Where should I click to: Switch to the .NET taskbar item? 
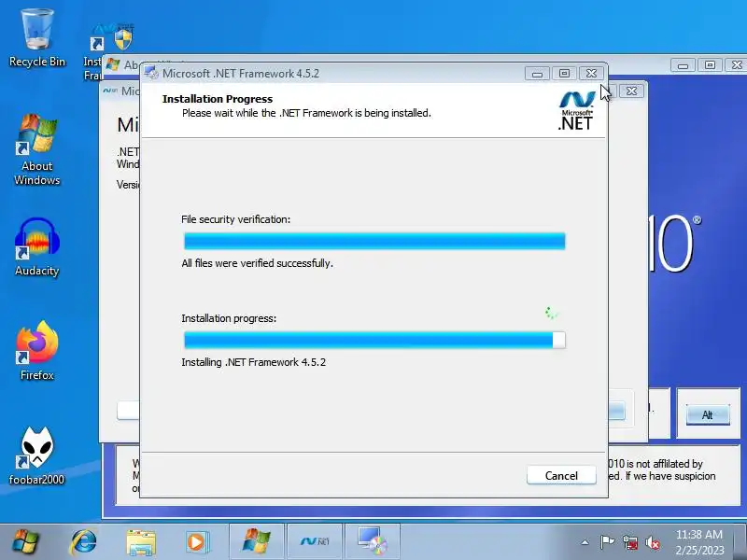315,541
